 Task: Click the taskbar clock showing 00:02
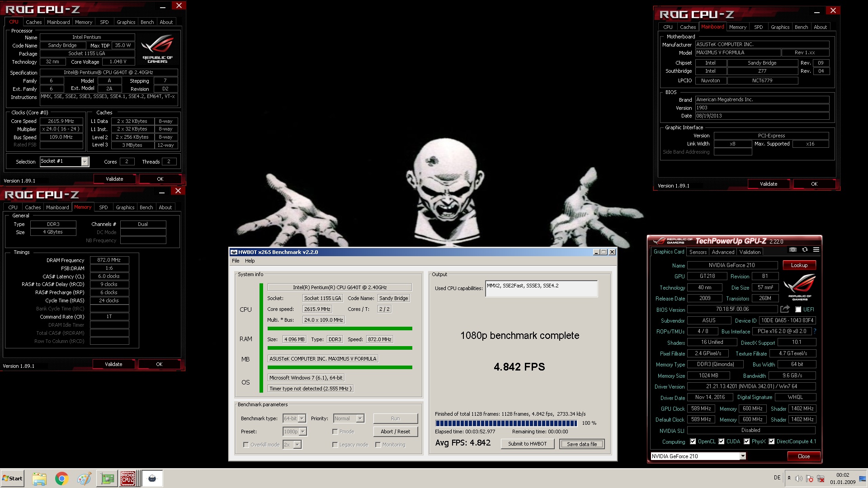point(843,479)
